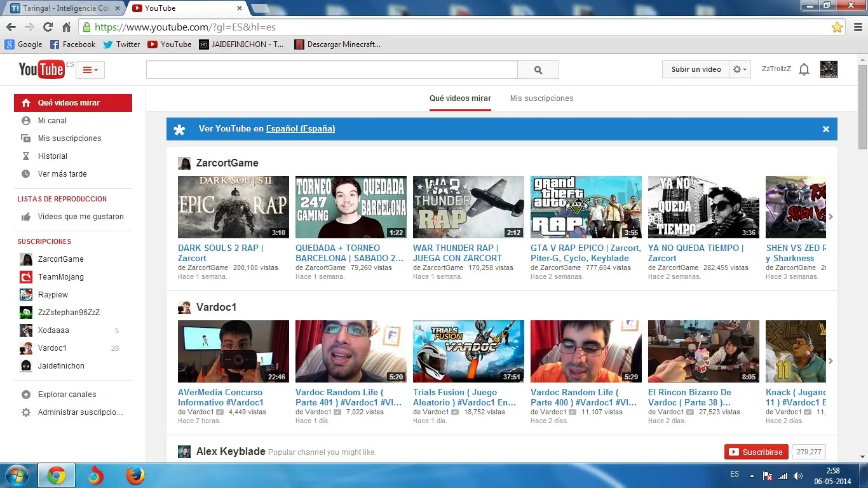Click the taskbar volume icon
The height and width of the screenshot is (488, 868).
[x=798, y=475]
